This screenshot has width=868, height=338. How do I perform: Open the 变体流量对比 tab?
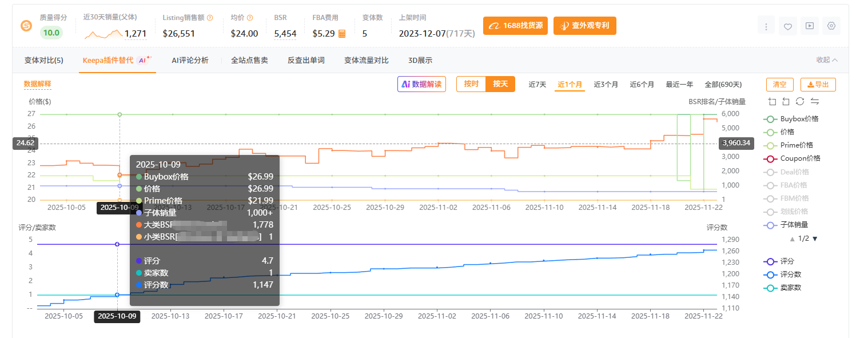click(366, 60)
